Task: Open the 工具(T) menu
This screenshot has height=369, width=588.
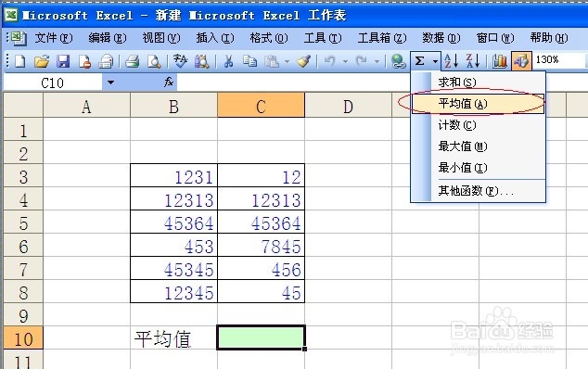Action: point(323,38)
